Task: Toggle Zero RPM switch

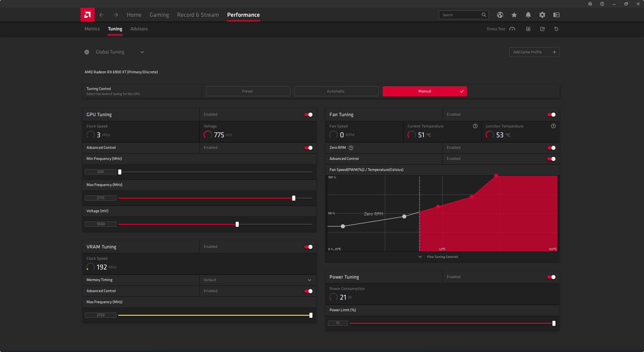Action: pyautogui.click(x=551, y=148)
